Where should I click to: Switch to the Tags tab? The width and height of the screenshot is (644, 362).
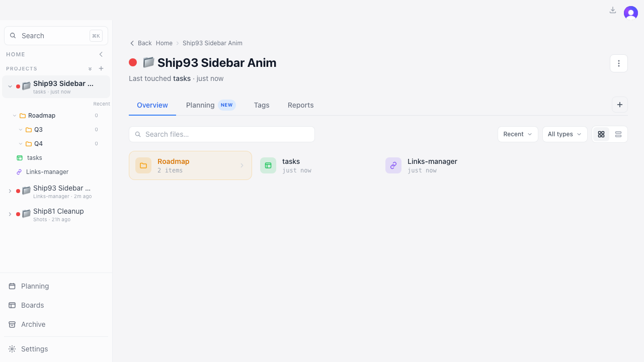pos(262,105)
